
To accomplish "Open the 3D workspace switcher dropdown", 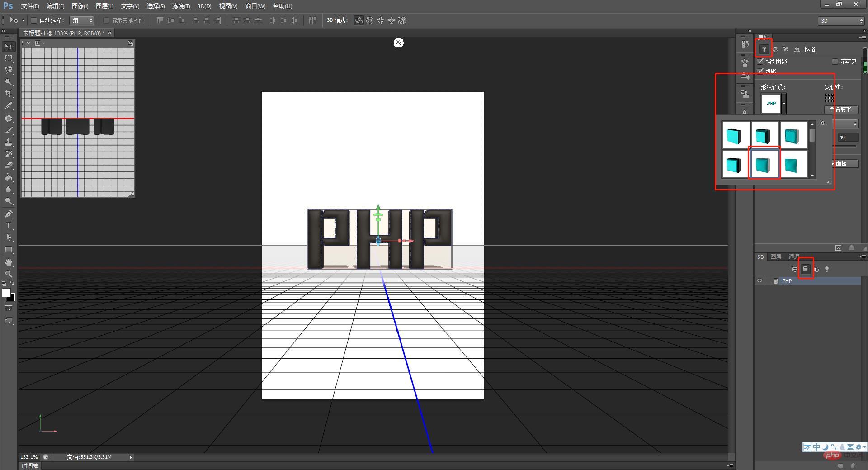I will click(x=841, y=21).
